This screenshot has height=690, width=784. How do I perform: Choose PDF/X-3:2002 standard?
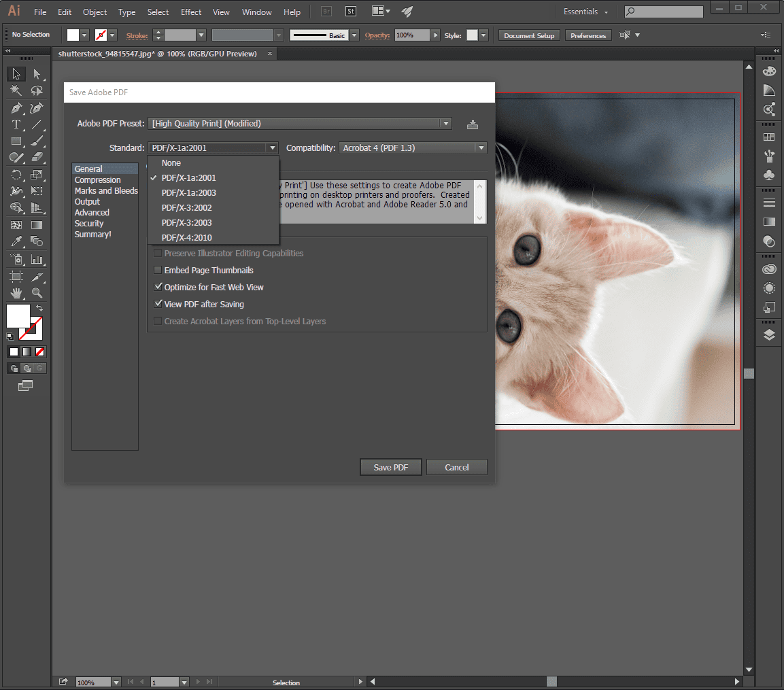tap(186, 208)
